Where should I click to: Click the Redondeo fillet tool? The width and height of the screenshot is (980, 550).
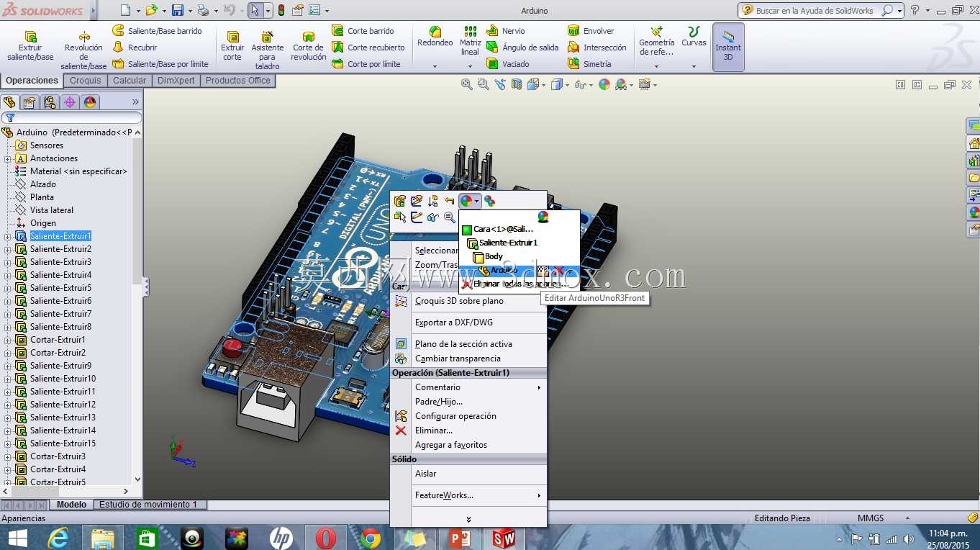click(x=435, y=37)
